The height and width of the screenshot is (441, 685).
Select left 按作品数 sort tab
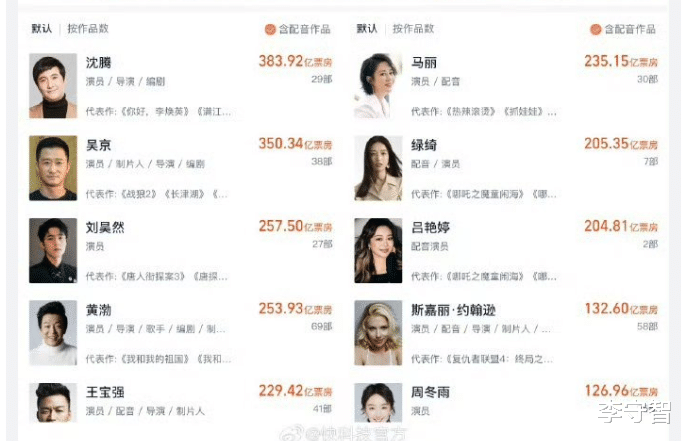(x=88, y=29)
